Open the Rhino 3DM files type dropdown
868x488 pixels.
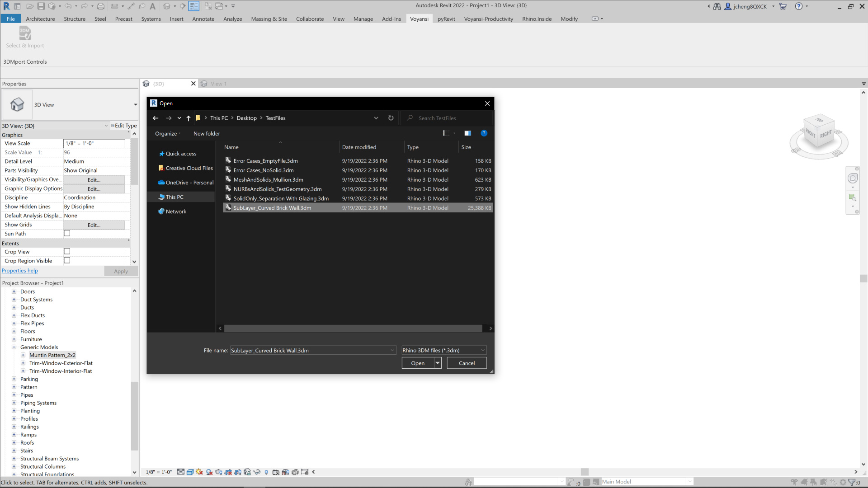[x=443, y=350]
